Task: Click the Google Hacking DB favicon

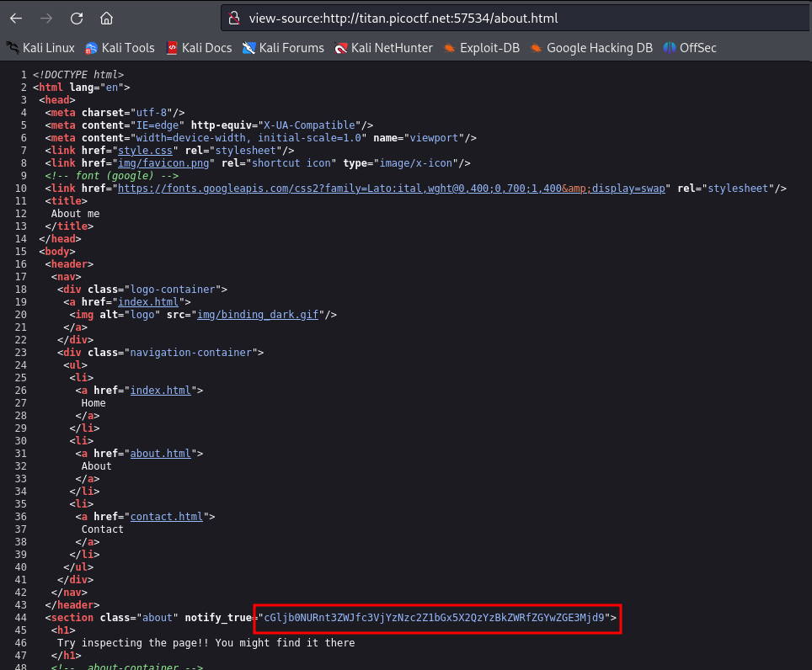Action: click(x=536, y=48)
